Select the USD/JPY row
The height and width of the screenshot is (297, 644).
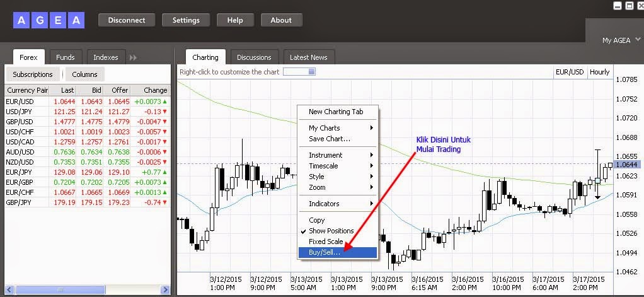click(x=87, y=112)
